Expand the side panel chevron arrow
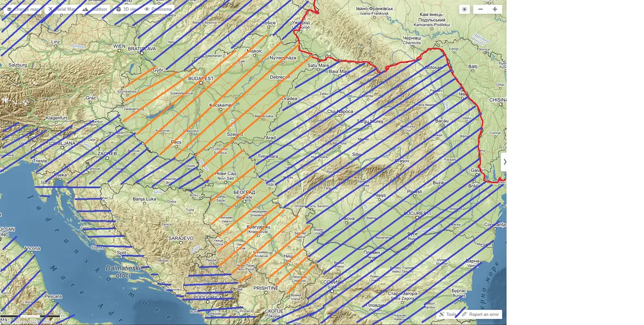This screenshot has width=644, height=325. pos(504,162)
